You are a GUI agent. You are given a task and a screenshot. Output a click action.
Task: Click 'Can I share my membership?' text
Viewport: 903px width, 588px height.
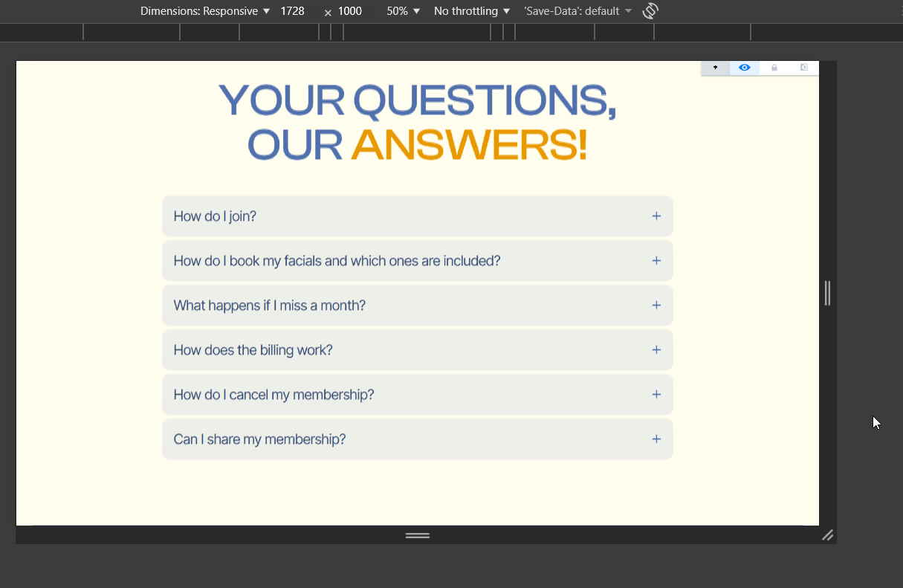point(259,439)
